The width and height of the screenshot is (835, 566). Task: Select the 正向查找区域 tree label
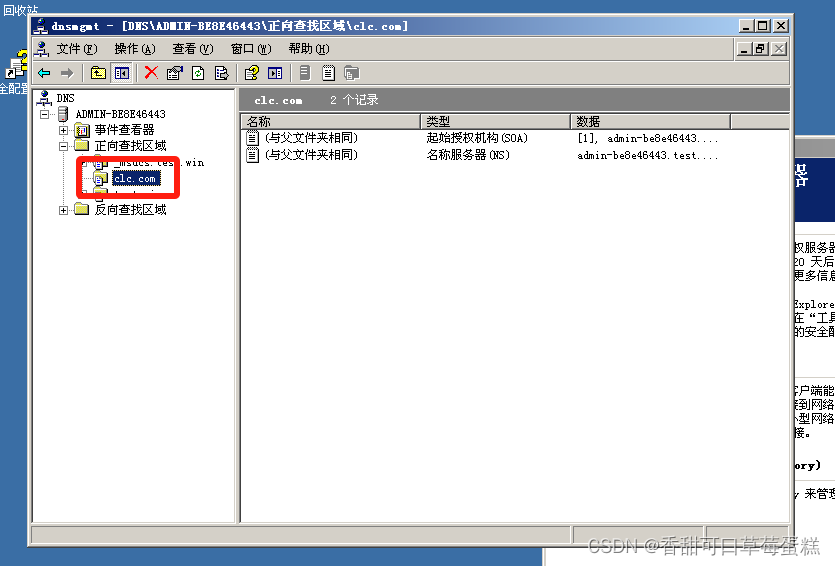[x=130, y=146]
